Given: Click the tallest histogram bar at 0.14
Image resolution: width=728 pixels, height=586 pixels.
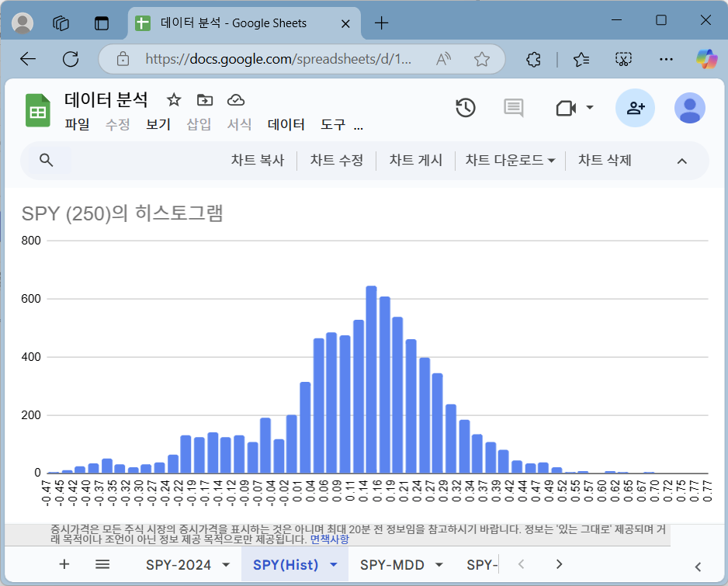Looking at the screenshot, I should click(x=372, y=380).
